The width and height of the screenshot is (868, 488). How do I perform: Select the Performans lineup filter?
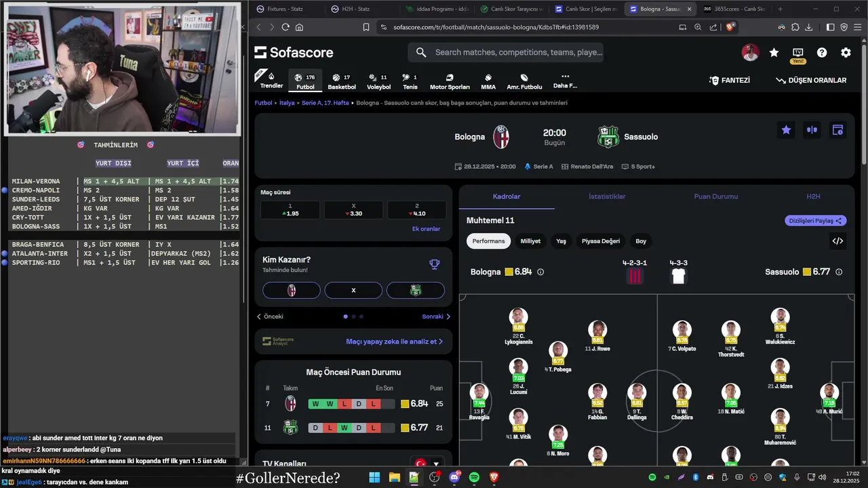click(489, 241)
